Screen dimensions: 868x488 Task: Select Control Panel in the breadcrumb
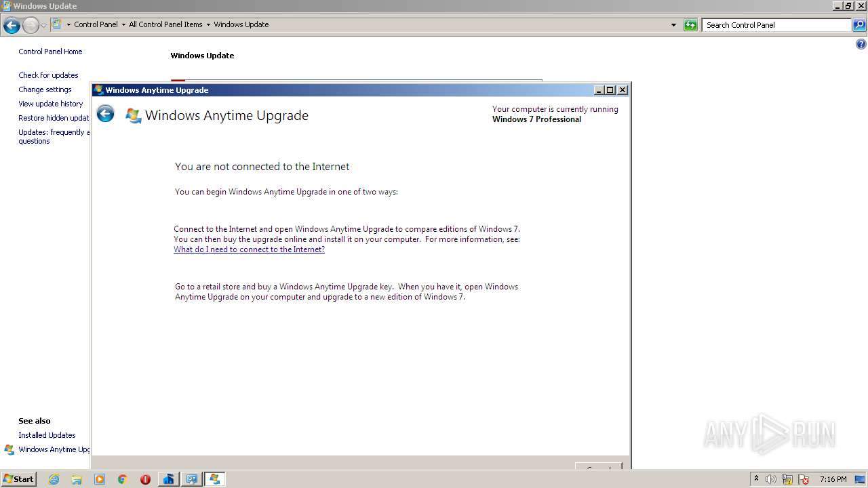96,24
